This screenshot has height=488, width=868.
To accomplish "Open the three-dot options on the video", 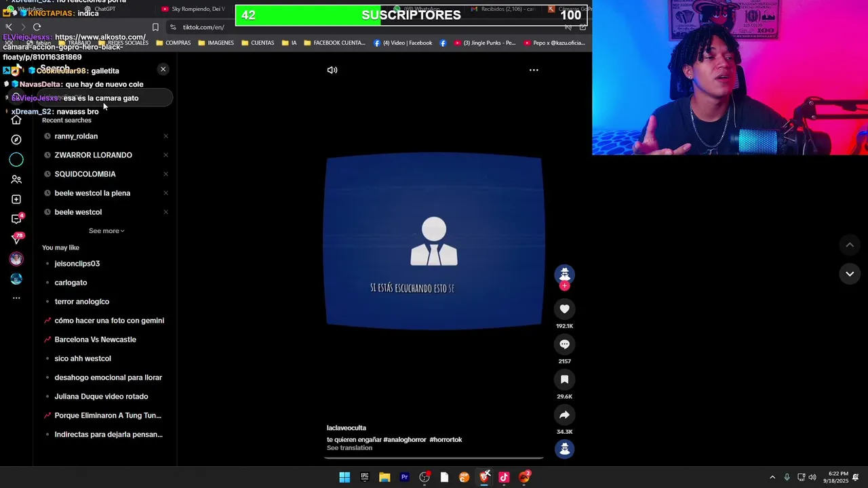I will (534, 70).
